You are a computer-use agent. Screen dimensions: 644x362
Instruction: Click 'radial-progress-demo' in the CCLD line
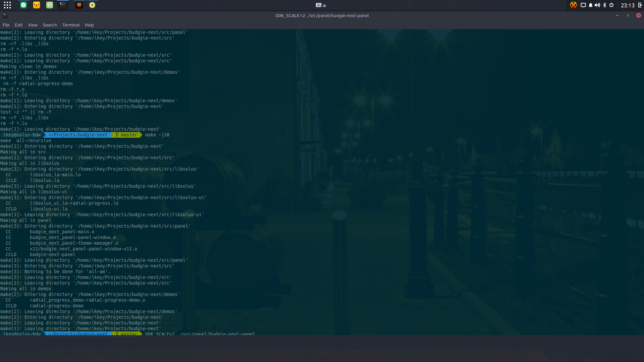(x=57, y=306)
